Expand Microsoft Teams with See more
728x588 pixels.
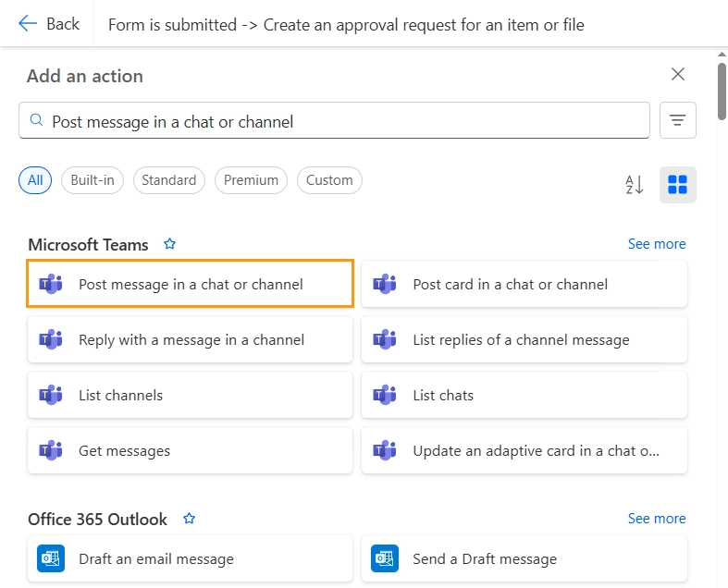[657, 244]
